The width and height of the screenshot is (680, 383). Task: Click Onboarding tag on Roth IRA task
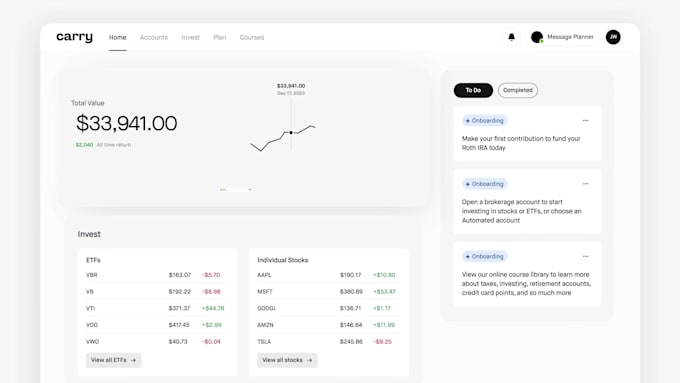[484, 121]
